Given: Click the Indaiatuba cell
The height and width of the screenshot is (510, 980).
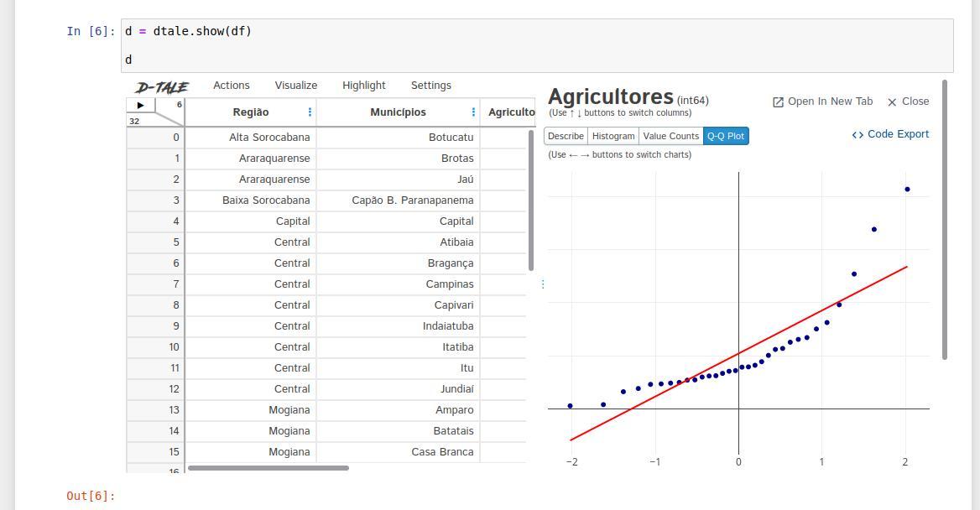Looking at the screenshot, I should coord(398,325).
